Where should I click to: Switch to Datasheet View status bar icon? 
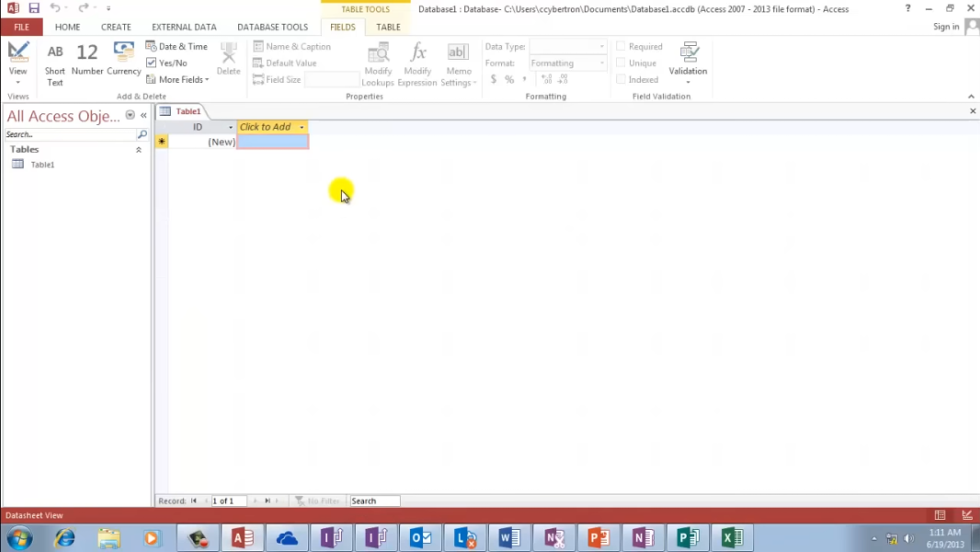(940, 515)
